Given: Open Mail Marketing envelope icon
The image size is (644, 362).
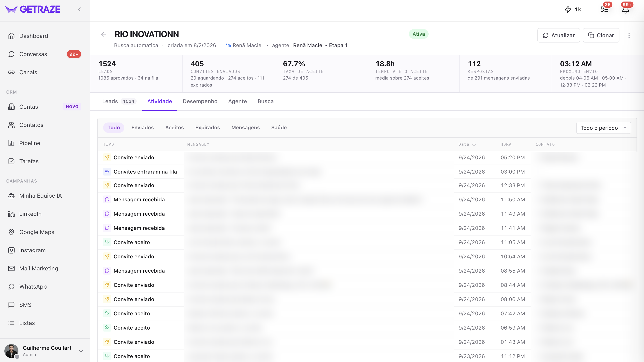Looking at the screenshot, I should [11, 269].
